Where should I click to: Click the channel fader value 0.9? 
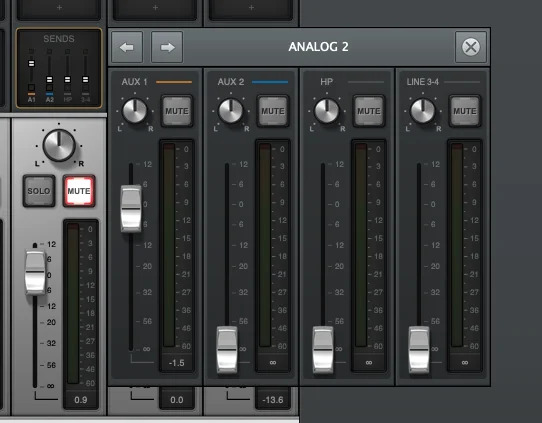pos(81,400)
